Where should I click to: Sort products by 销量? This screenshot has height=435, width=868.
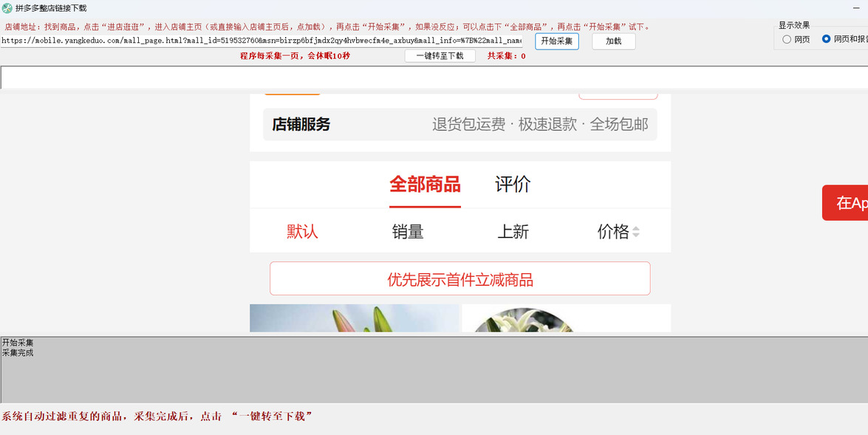point(408,231)
